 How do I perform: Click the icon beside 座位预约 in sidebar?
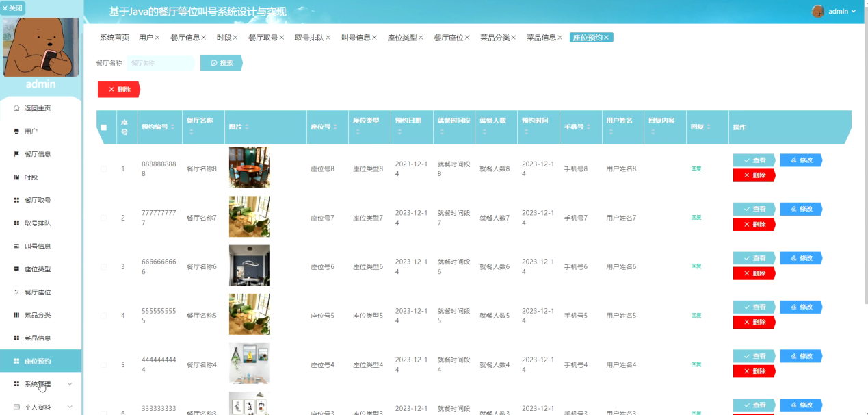pos(16,361)
